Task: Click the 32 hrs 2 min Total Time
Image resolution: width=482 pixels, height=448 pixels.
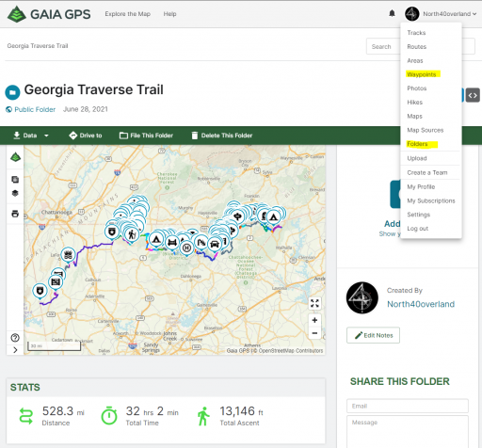Action: (x=140, y=416)
